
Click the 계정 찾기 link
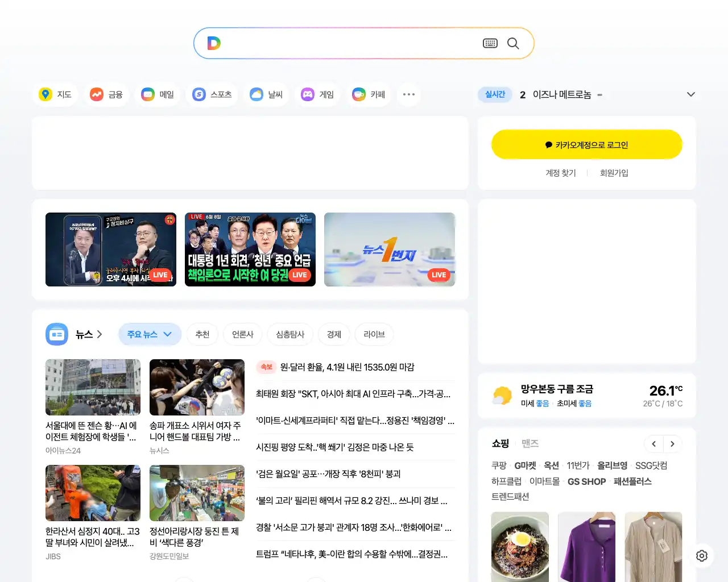click(x=561, y=173)
